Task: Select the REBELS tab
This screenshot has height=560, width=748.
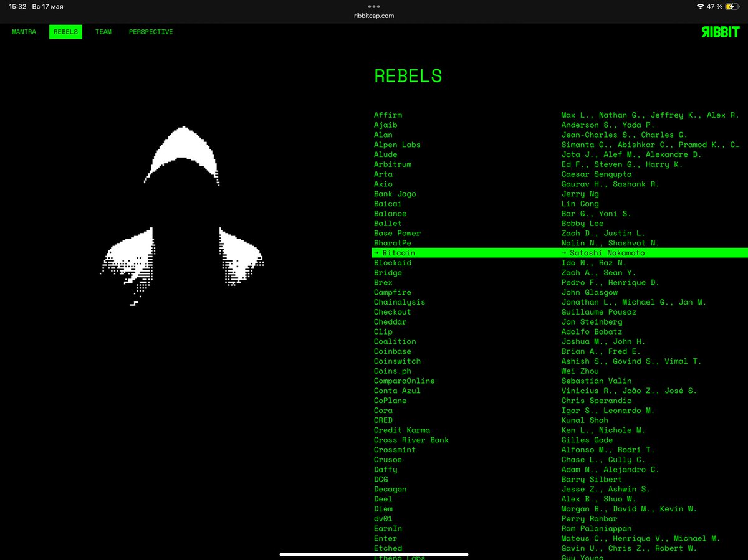Action: coord(65,32)
